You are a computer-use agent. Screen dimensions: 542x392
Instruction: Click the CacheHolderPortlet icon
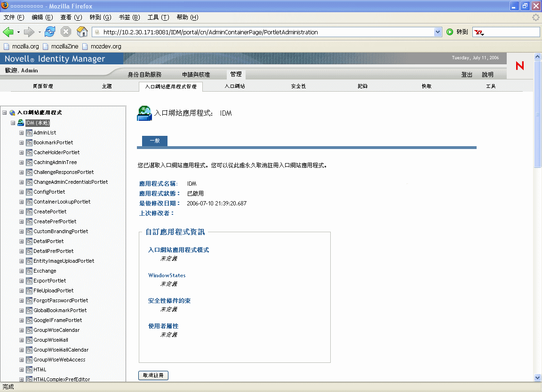pos(29,153)
